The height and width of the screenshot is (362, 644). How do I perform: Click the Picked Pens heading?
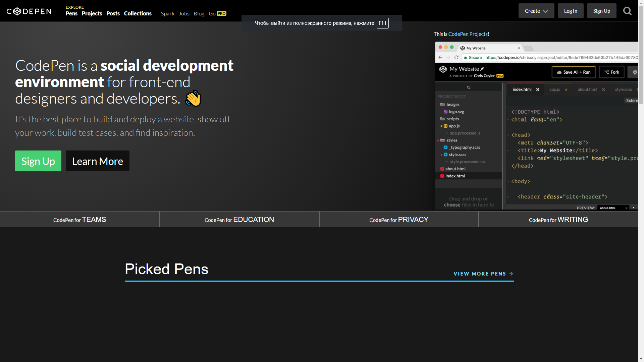167,269
